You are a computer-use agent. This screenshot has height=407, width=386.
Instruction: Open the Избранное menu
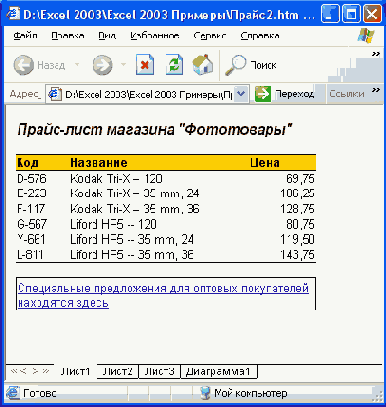pos(155,35)
